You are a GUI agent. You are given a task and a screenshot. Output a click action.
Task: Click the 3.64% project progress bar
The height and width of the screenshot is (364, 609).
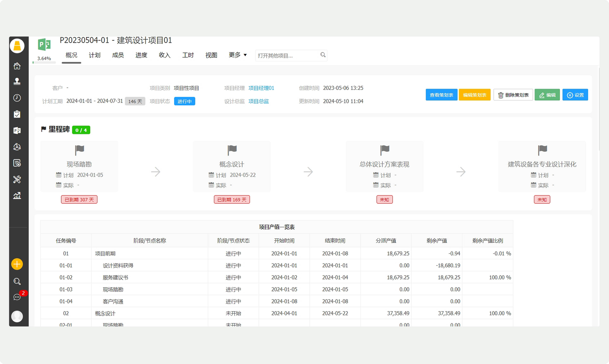tap(44, 63)
